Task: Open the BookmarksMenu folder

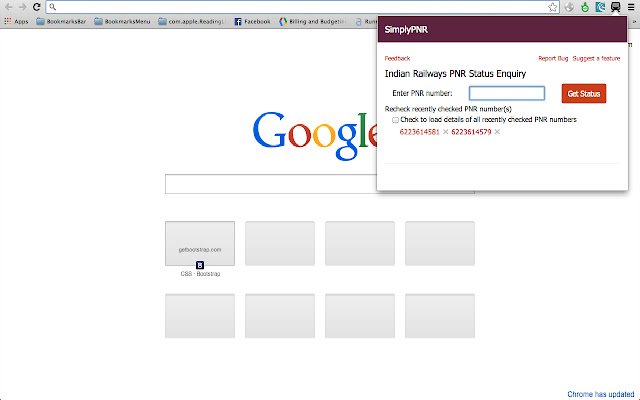Action: point(122,21)
